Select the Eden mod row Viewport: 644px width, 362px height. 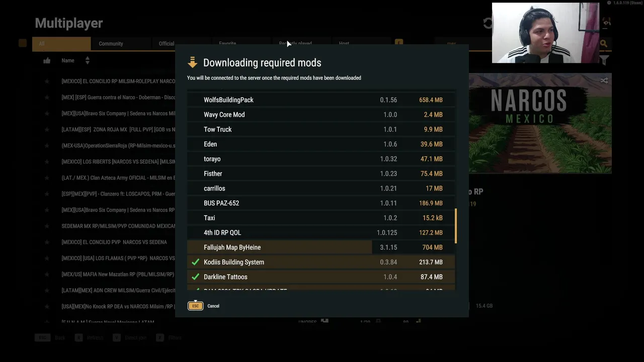click(321, 144)
